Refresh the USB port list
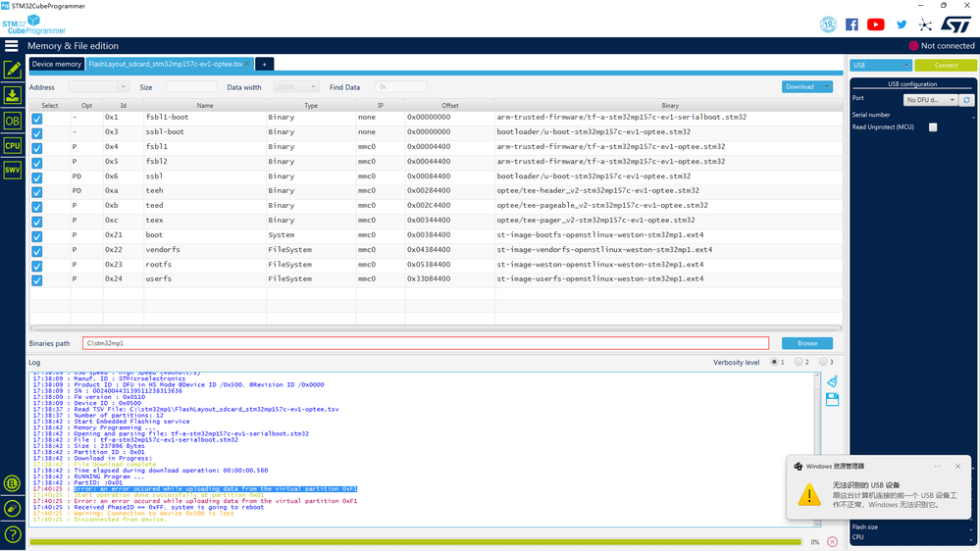The image size is (980, 551). [966, 100]
